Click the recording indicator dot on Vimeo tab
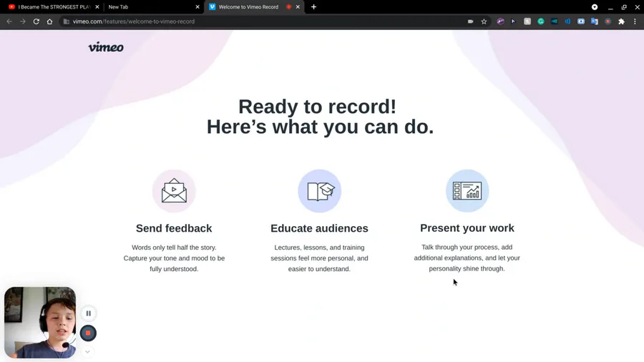 [x=289, y=7]
